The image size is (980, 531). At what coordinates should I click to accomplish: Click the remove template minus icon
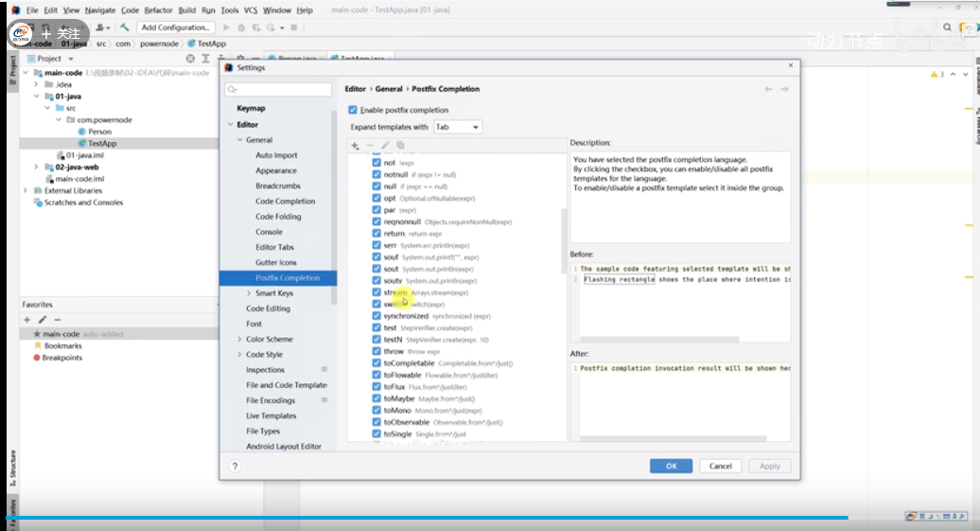click(x=370, y=146)
